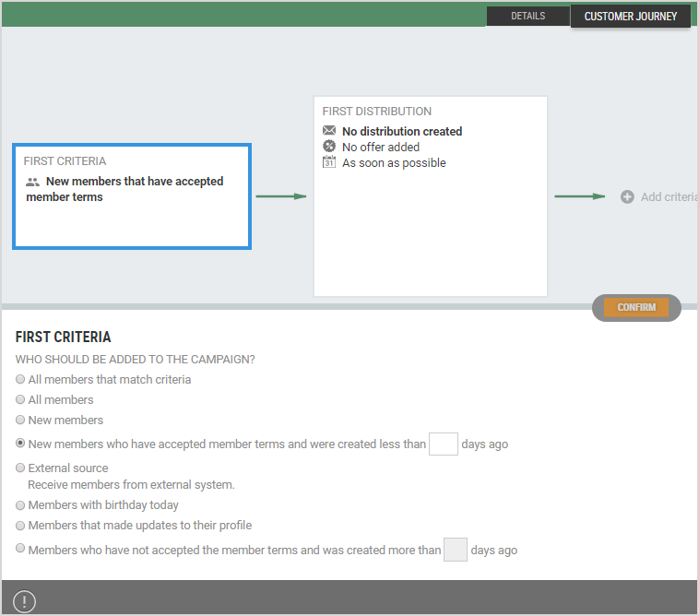Screen dimensions: 699x616
Task: Switch to the Details tab
Action: click(x=527, y=16)
